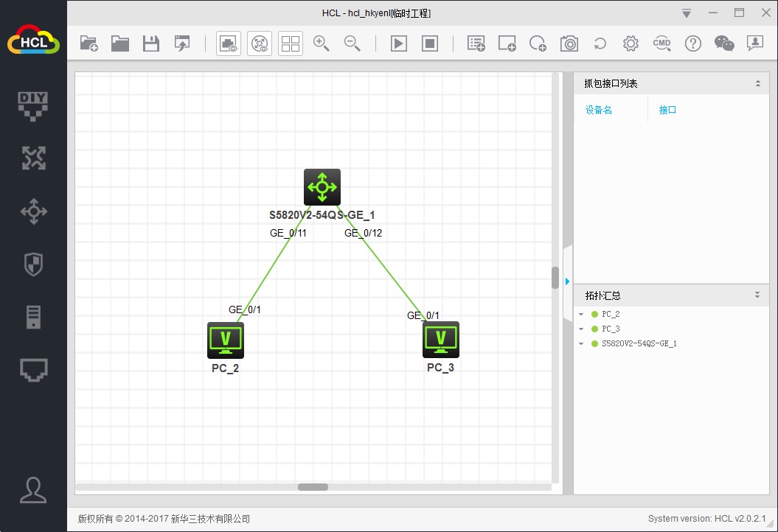778x532 pixels.
Task: Click the WeChat icon in toolbar
Action: pos(724,43)
